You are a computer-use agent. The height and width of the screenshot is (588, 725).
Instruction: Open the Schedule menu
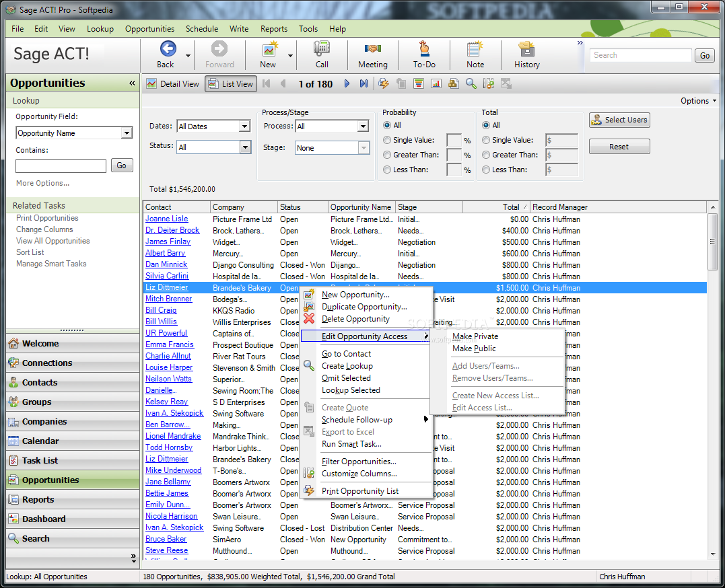pyautogui.click(x=202, y=29)
